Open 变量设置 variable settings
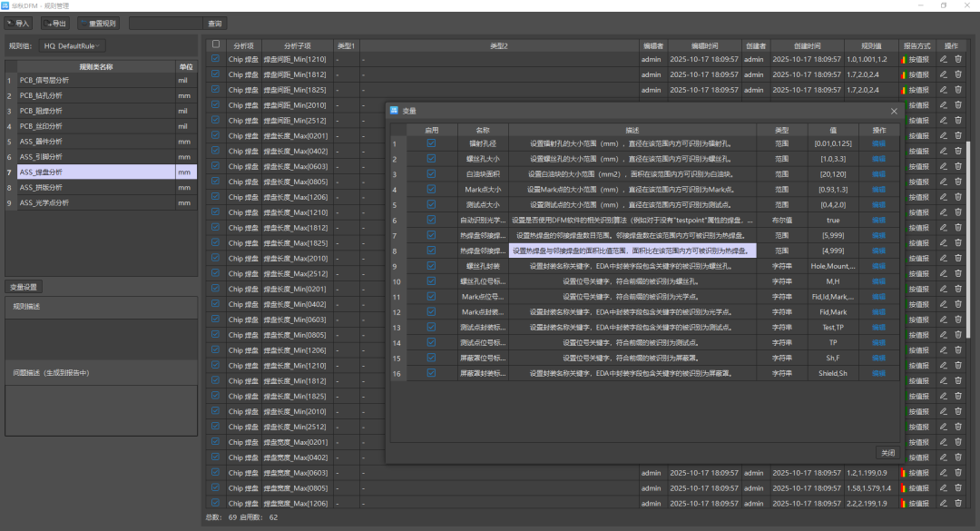 click(24, 287)
